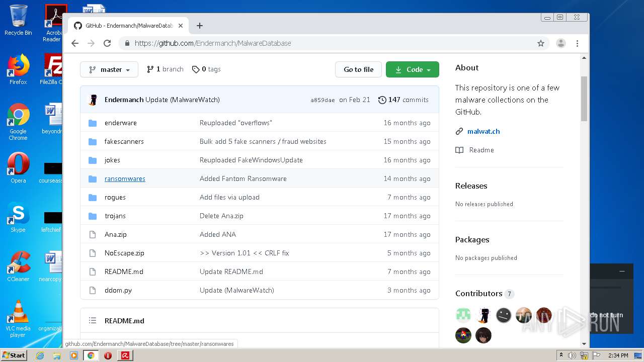This screenshot has width=644, height=362.
Task: Click the ddom.py file icon
Action: 93,290
